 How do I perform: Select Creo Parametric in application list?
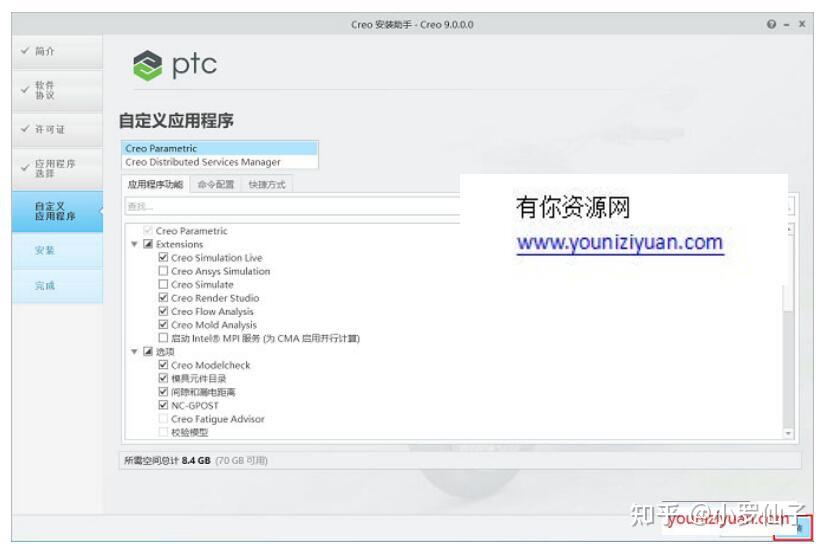(219, 148)
